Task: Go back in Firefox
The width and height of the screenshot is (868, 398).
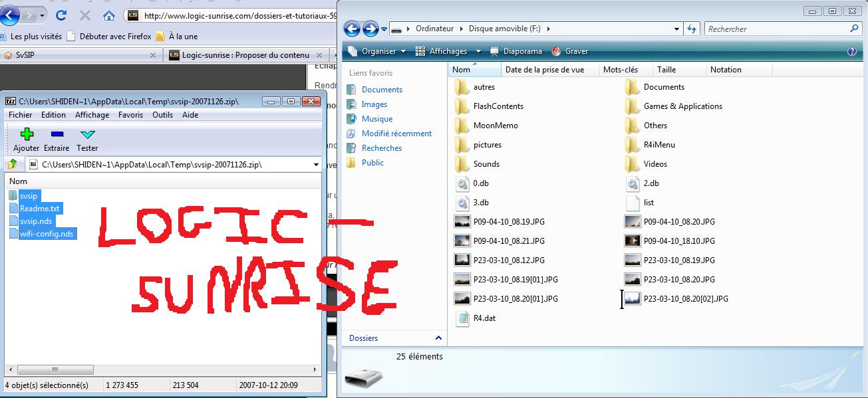Action: [9, 14]
